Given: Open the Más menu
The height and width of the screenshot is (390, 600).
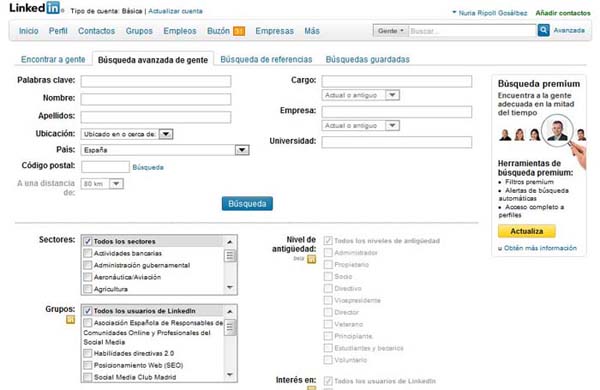Looking at the screenshot, I should point(312,31).
